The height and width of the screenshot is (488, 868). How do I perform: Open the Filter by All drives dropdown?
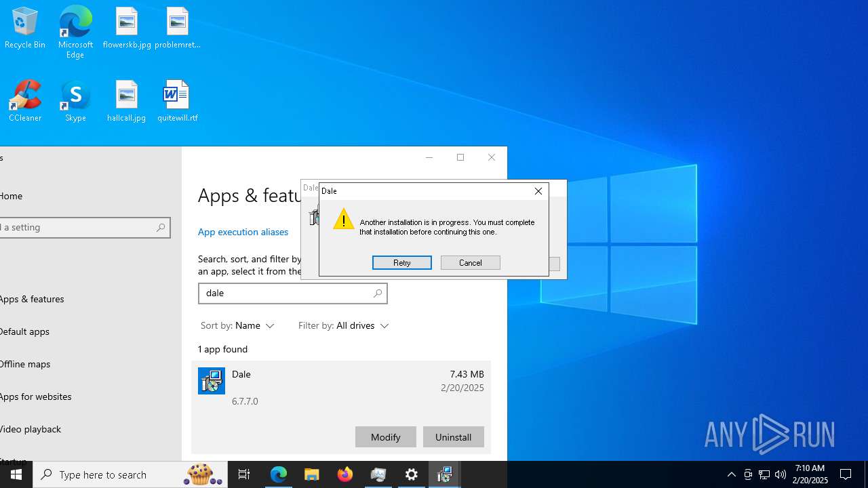click(344, 325)
